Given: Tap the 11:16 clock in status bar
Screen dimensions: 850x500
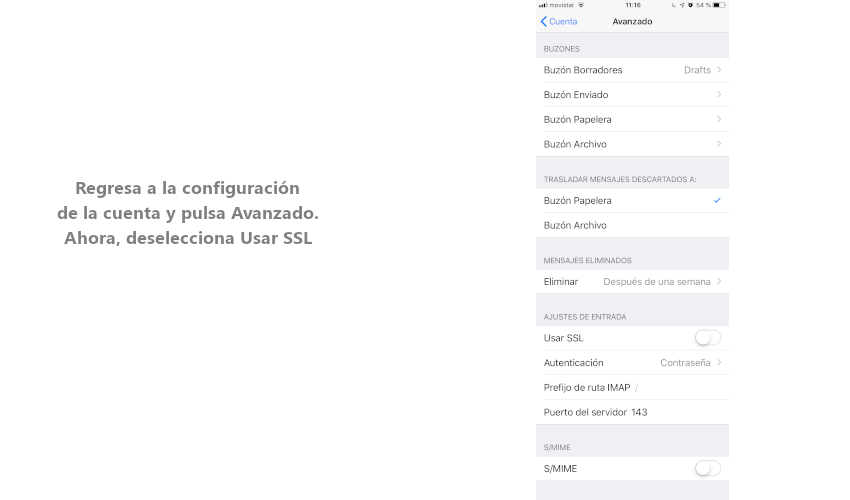Looking at the screenshot, I should point(632,5).
